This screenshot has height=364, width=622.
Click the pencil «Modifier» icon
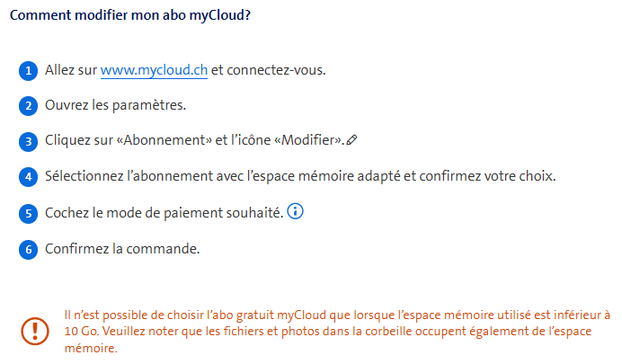pyautogui.click(x=352, y=140)
